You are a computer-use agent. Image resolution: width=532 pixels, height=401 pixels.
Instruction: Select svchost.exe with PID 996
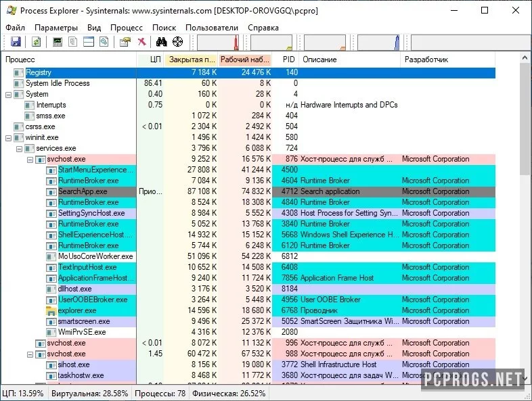click(x=249, y=343)
